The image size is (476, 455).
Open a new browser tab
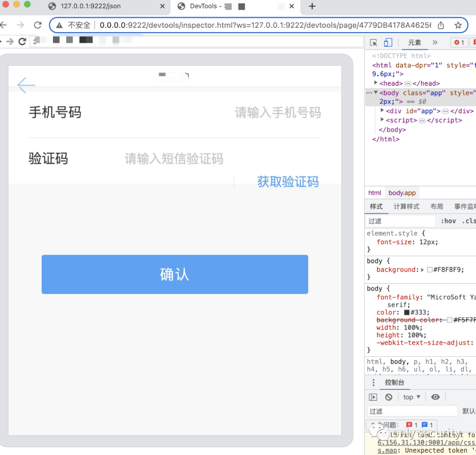[x=312, y=6]
